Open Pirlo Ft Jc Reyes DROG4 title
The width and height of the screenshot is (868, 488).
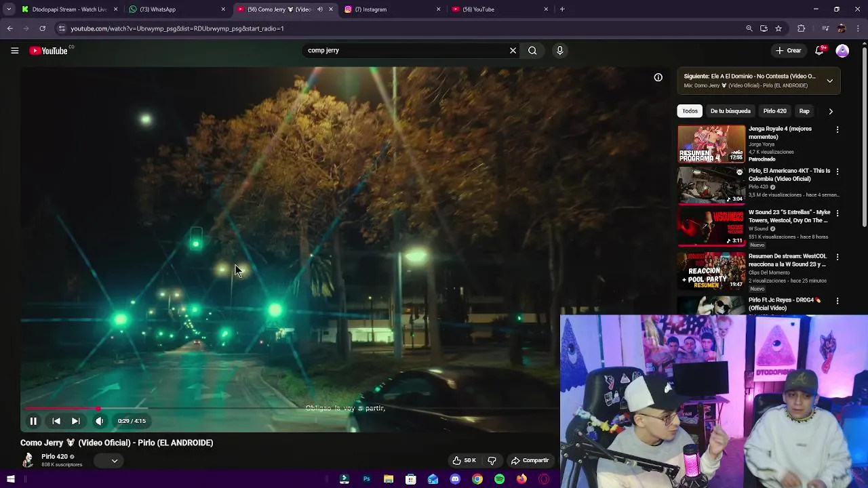tap(785, 304)
